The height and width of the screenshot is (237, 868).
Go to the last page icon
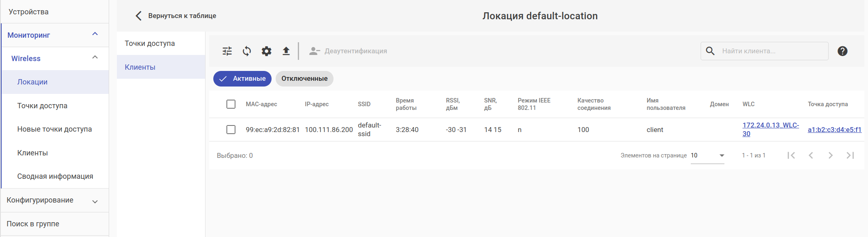point(850,155)
